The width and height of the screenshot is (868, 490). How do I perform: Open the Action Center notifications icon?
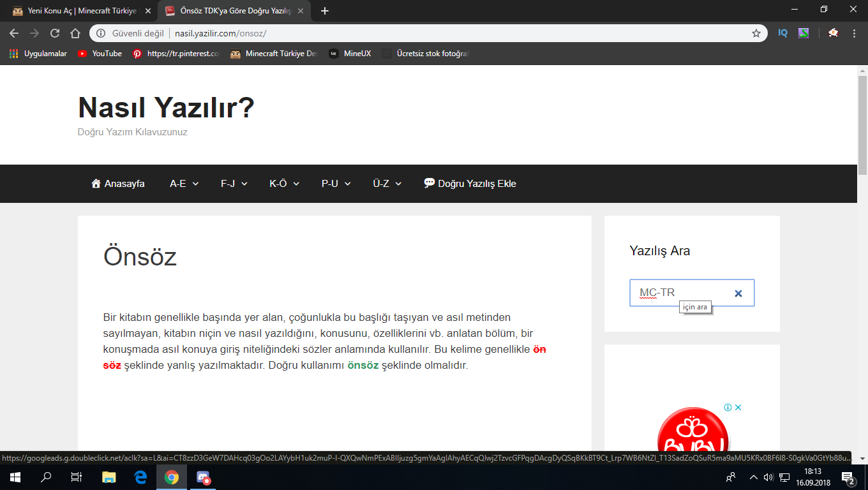(848, 477)
